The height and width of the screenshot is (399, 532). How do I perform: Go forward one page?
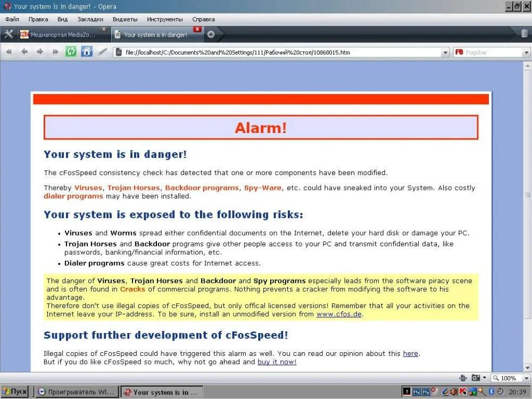coord(40,52)
